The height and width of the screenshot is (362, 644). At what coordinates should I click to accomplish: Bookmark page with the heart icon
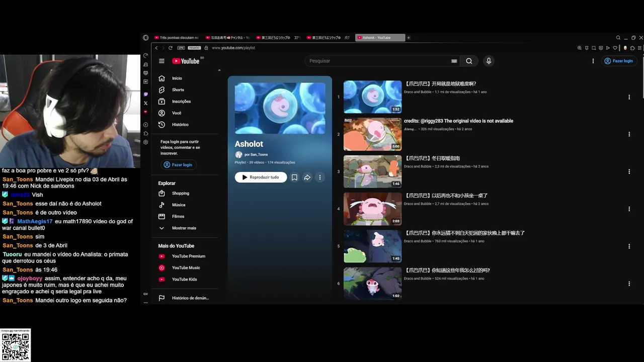[615, 48]
